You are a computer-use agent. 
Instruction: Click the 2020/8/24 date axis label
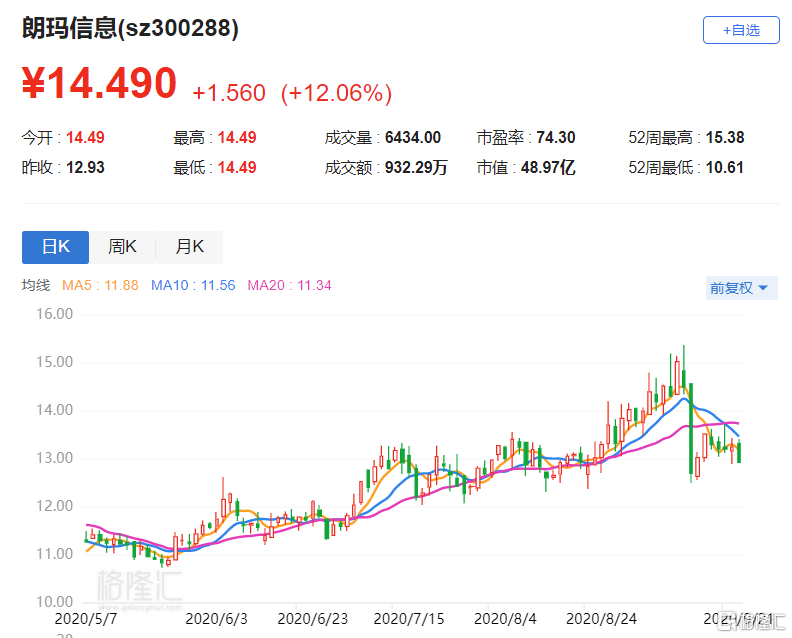coord(601,619)
